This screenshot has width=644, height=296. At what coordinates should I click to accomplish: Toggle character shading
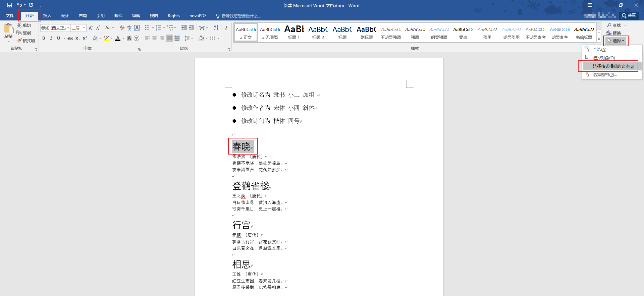coord(129,38)
